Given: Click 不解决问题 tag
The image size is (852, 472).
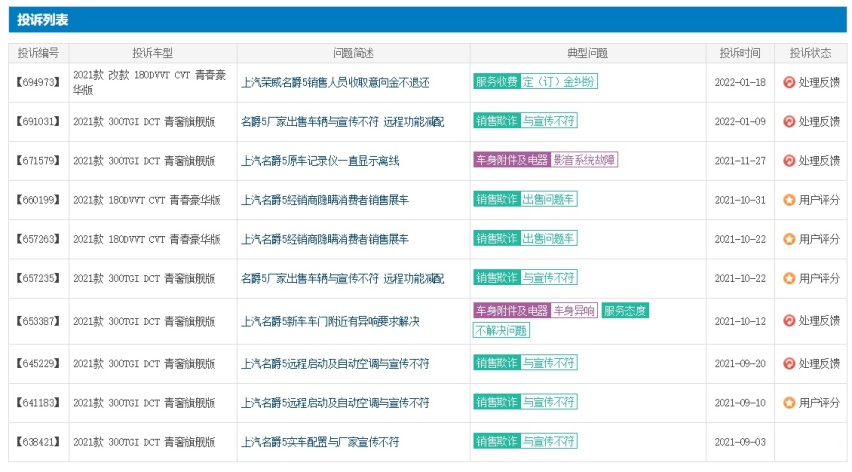Looking at the screenshot, I should pos(502,330).
